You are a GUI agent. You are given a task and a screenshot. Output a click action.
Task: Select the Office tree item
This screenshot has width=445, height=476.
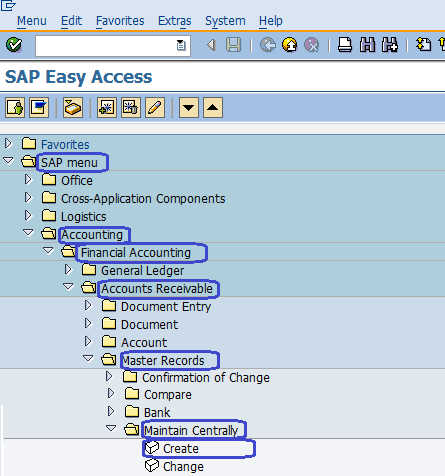click(77, 181)
